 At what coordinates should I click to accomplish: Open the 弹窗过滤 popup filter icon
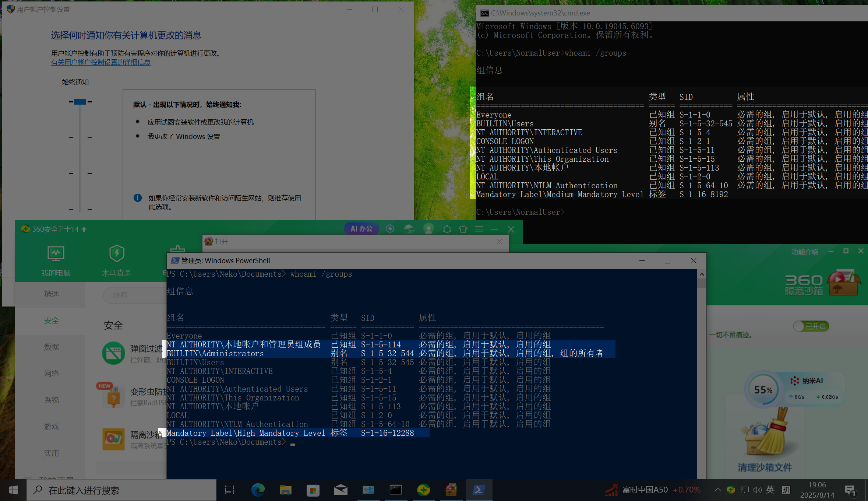[113, 353]
